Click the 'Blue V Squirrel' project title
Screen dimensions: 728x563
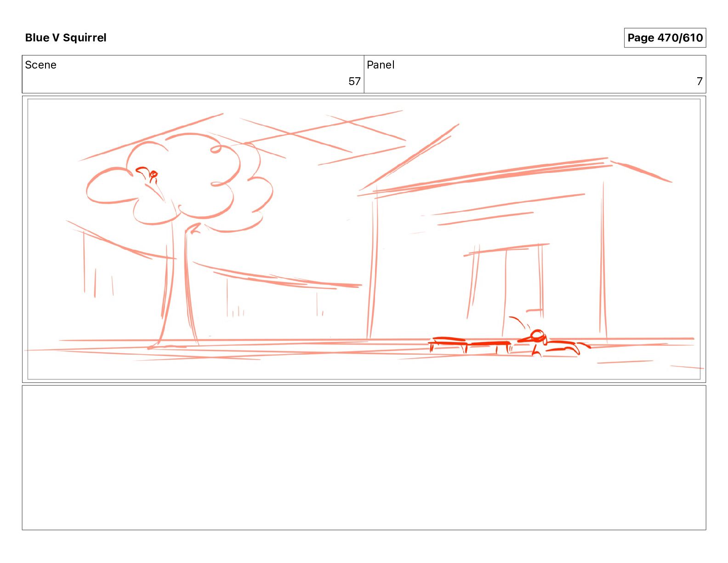[x=66, y=38]
